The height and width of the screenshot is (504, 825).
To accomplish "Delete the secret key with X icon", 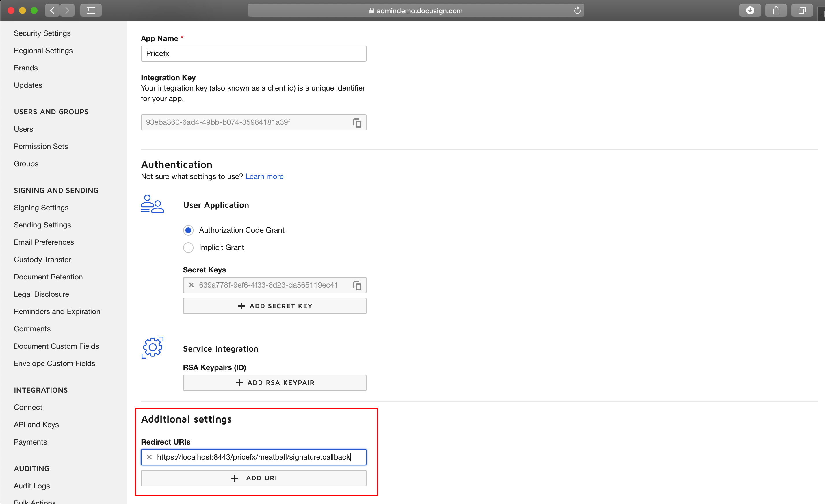I will 191,285.
